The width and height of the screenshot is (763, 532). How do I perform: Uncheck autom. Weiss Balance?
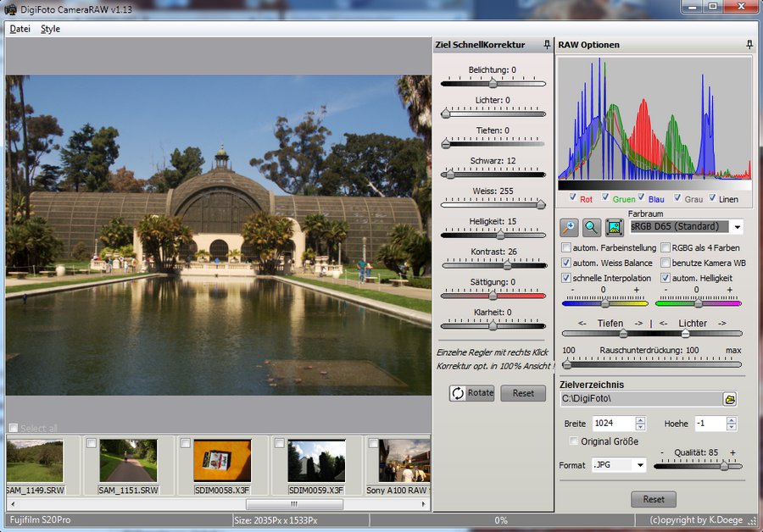(x=566, y=263)
